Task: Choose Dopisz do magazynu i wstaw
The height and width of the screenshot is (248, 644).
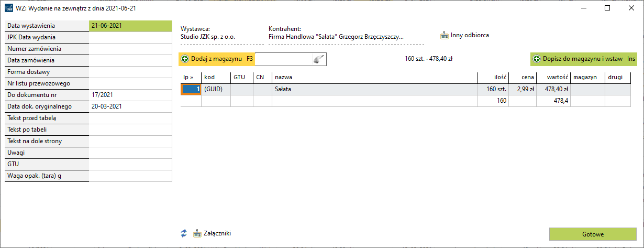Action: [584, 59]
